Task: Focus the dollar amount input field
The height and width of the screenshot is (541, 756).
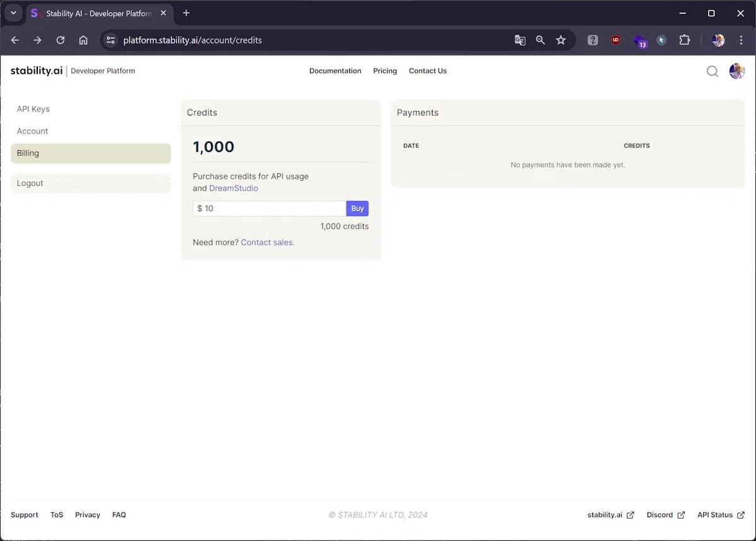Action: [270, 208]
